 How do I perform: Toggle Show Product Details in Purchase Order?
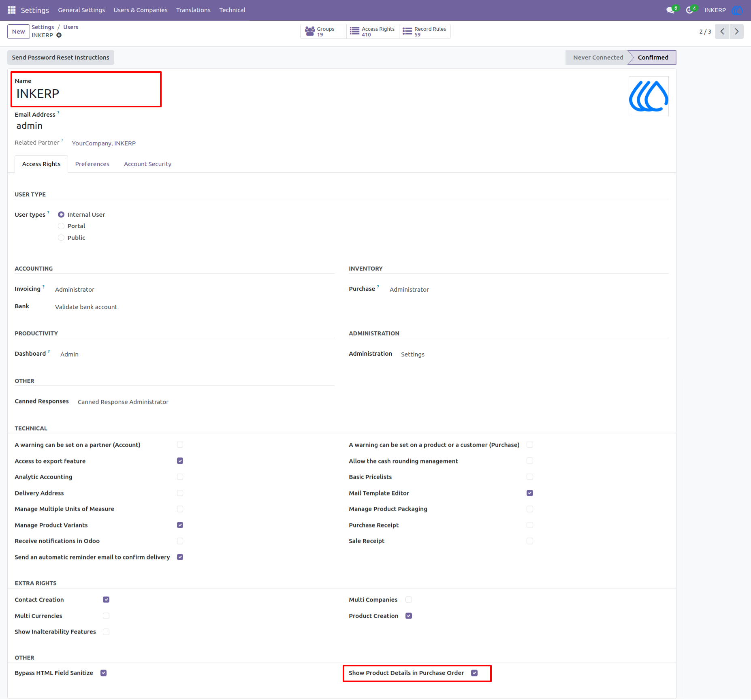point(475,673)
